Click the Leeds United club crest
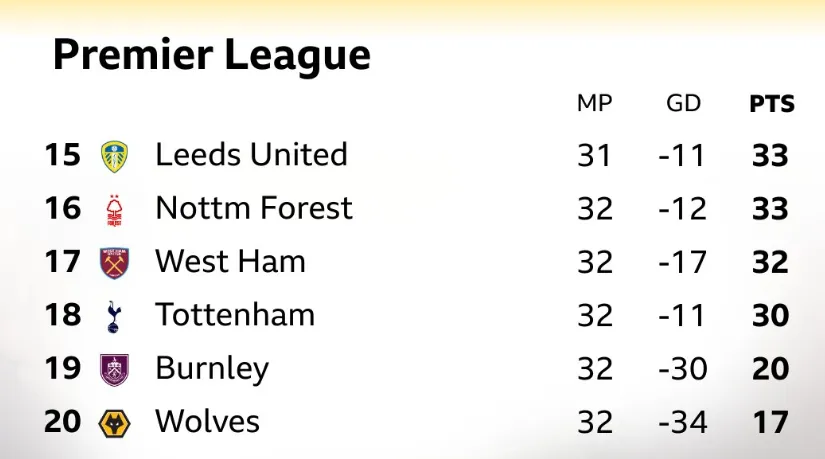The height and width of the screenshot is (459, 825). coord(115,156)
